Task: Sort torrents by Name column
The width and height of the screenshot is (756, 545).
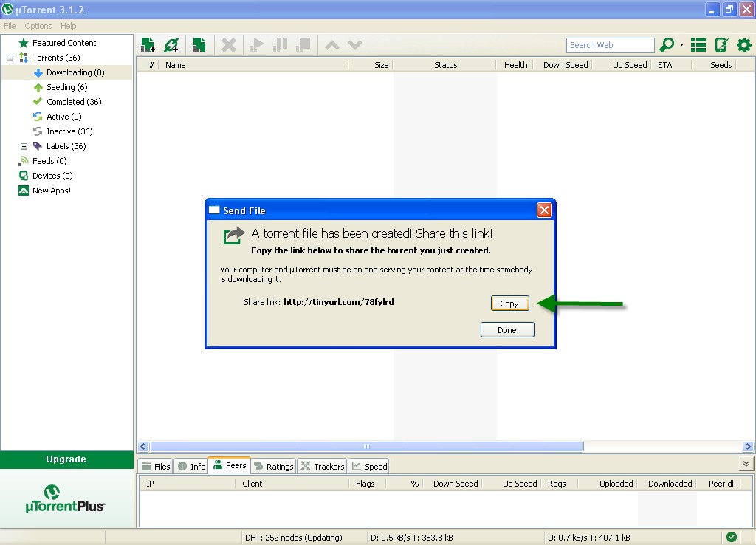Action: (254, 65)
